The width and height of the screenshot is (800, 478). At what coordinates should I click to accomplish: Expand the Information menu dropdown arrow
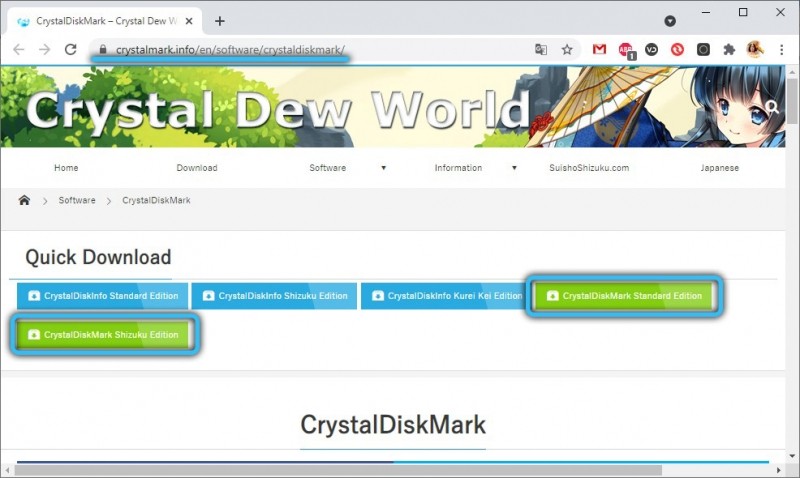click(x=514, y=168)
